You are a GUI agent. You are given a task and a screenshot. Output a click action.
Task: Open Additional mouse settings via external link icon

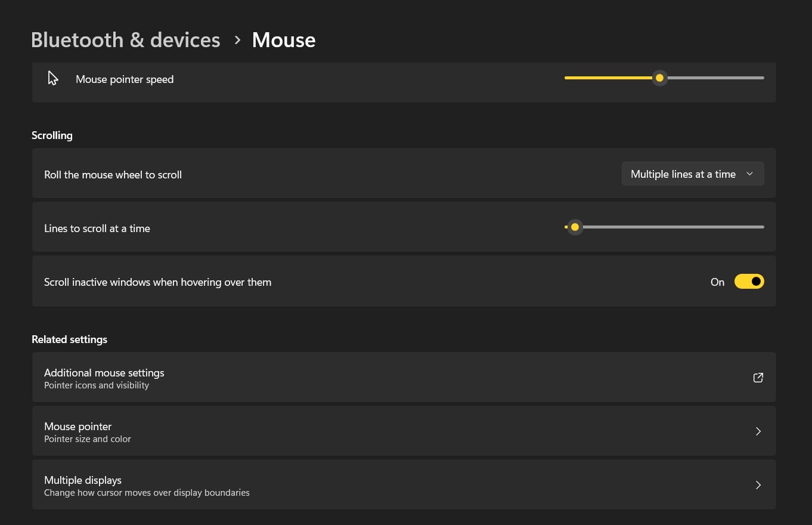758,378
